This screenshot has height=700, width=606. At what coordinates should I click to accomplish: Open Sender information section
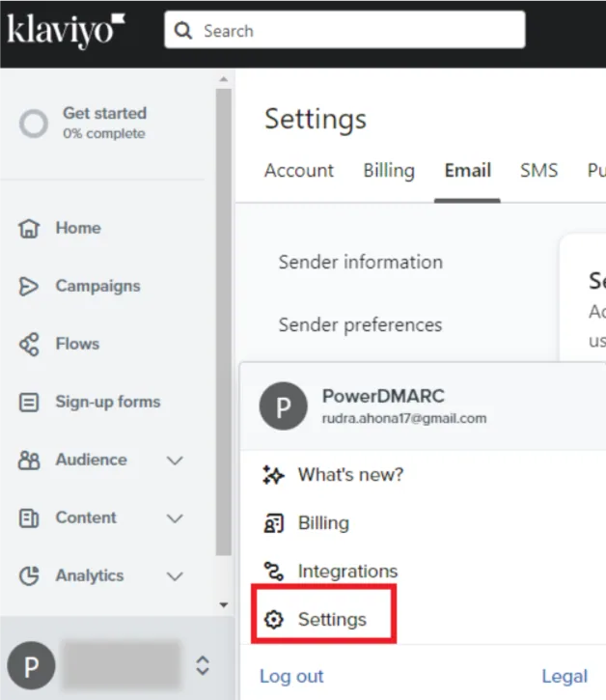[361, 262]
